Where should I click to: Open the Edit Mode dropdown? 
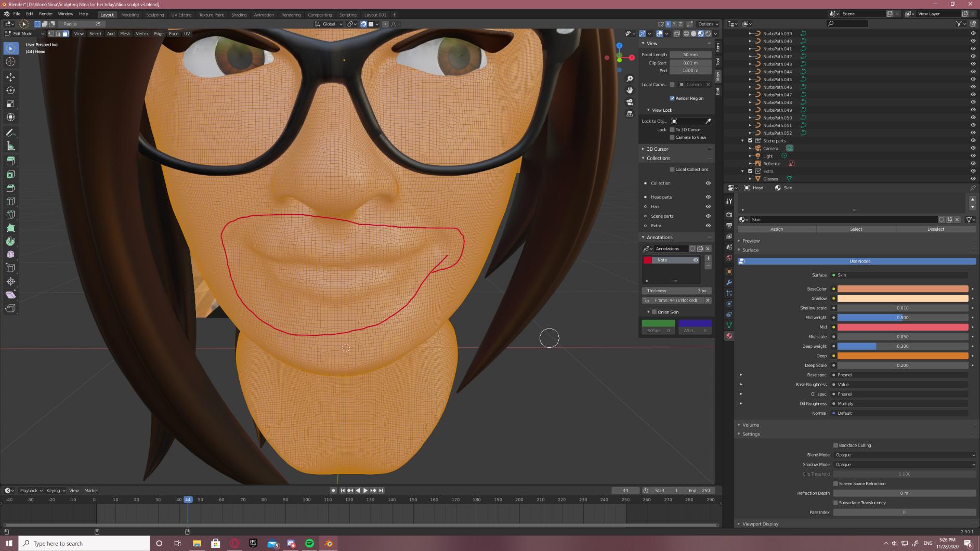pos(25,34)
